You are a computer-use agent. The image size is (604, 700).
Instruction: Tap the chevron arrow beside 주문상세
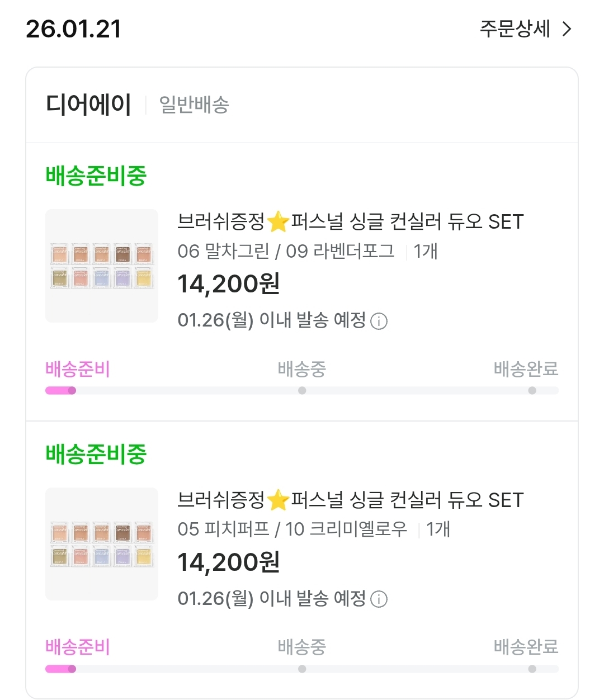pyautogui.click(x=567, y=29)
